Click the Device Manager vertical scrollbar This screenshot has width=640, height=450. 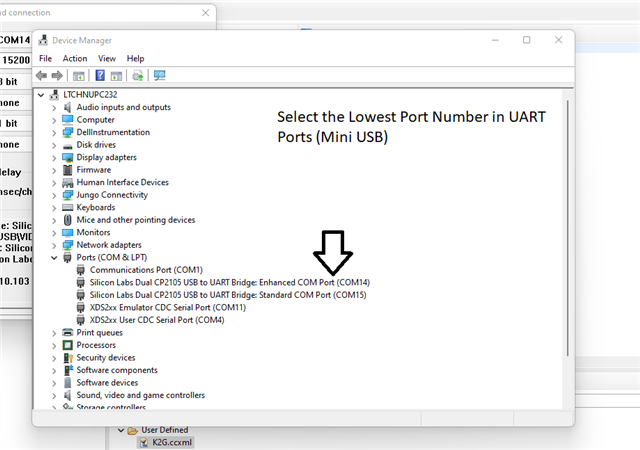pyautogui.click(x=567, y=228)
